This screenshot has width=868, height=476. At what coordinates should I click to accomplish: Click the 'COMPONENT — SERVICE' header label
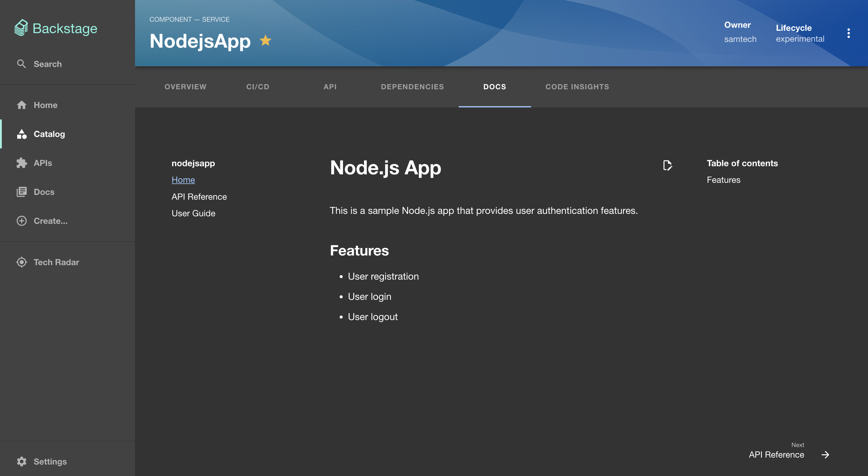[189, 19]
